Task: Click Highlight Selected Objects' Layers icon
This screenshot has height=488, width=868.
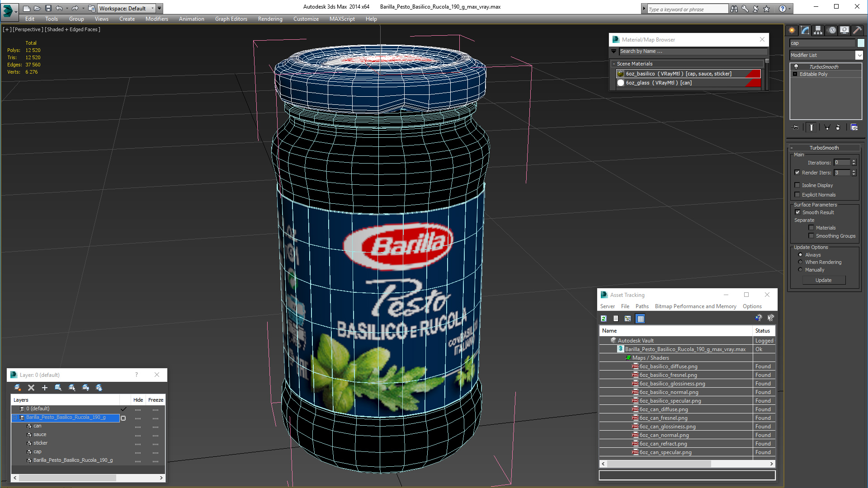Action: (72, 388)
